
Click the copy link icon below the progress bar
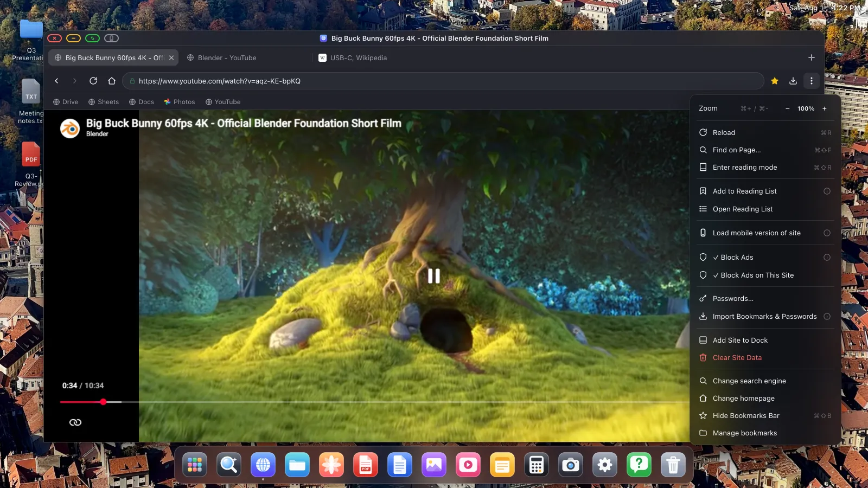(75, 422)
